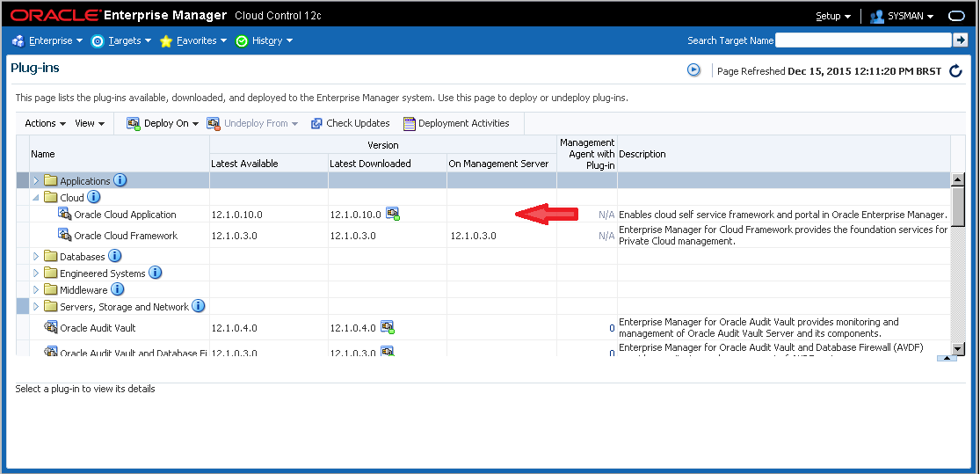The height and width of the screenshot is (474, 980).
Task: Click the Check Updates icon
Action: coord(317,123)
